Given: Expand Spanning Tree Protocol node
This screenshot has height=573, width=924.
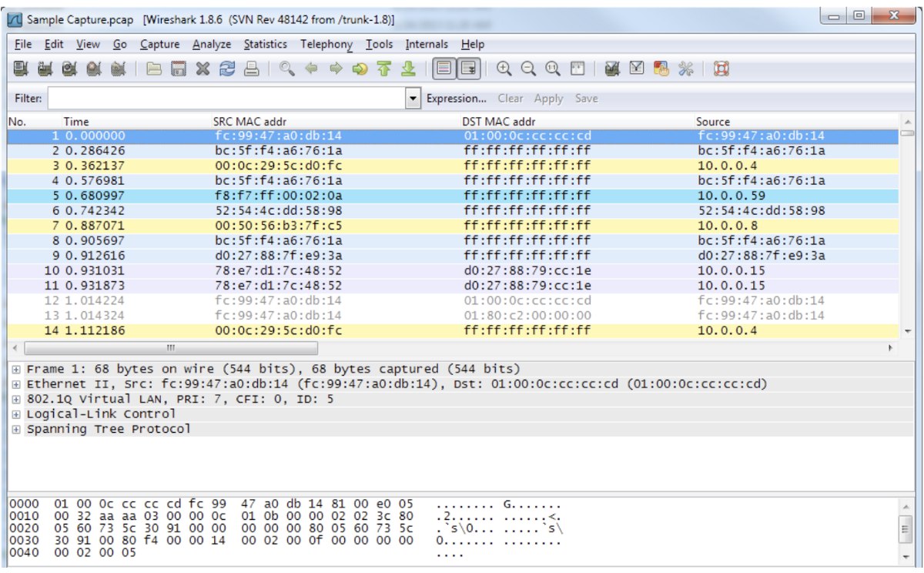Looking at the screenshot, I should coord(16,429).
